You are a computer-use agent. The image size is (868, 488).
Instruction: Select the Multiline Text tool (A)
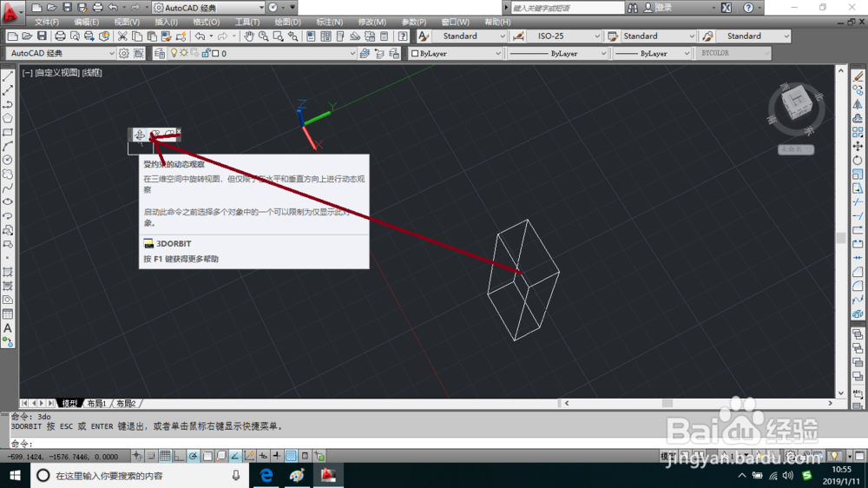tap(8, 328)
